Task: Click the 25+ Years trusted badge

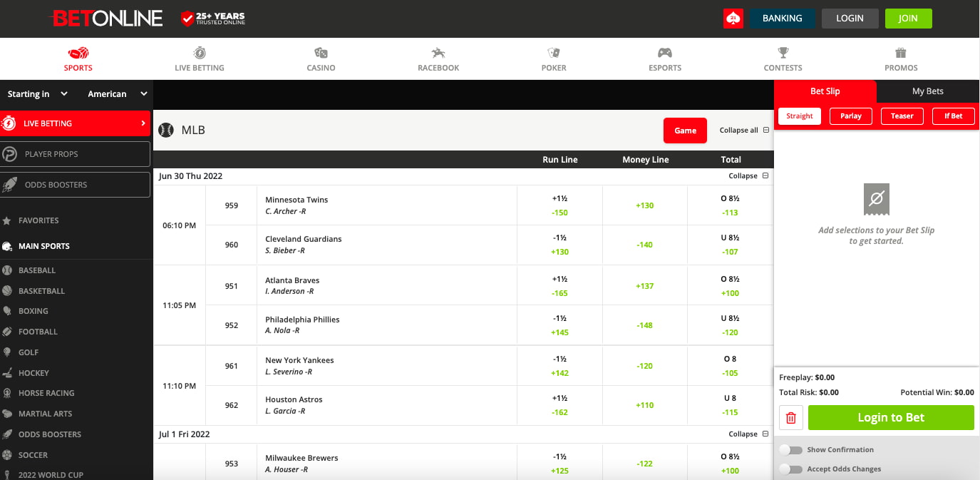Action: point(212,19)
